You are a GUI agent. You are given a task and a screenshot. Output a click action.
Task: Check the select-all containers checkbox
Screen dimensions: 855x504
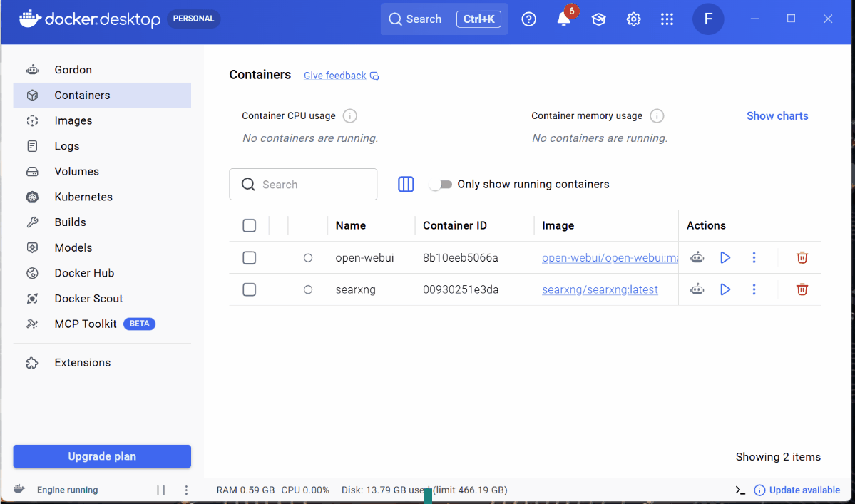pos(249,225)
